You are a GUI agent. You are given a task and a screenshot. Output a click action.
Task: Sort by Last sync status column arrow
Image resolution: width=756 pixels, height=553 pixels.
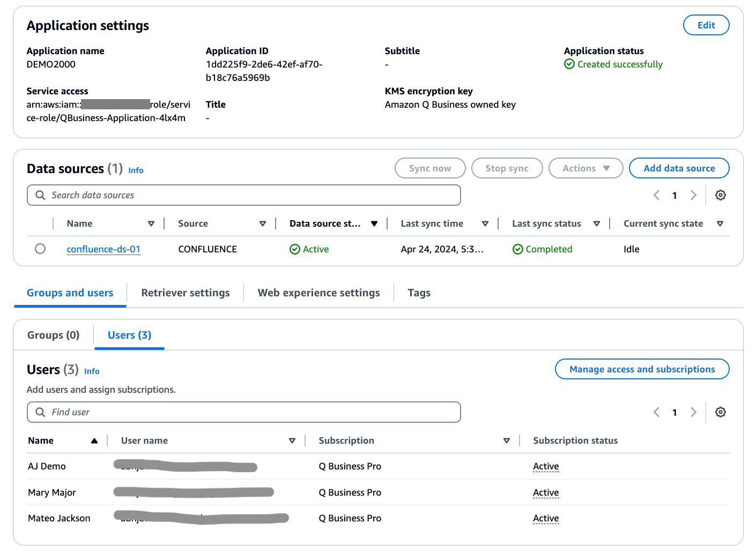tap(597, 224)
